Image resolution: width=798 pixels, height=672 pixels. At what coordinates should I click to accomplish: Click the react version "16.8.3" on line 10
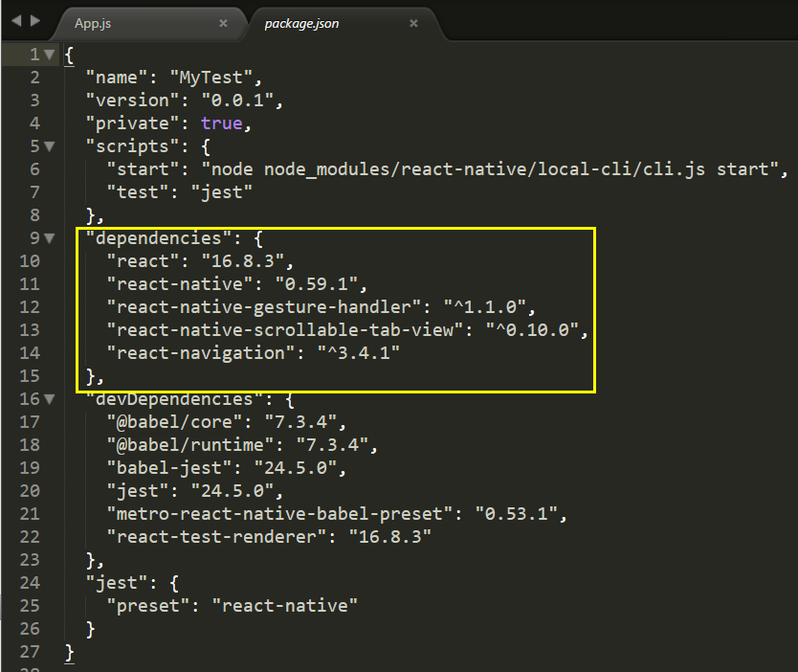243,261
